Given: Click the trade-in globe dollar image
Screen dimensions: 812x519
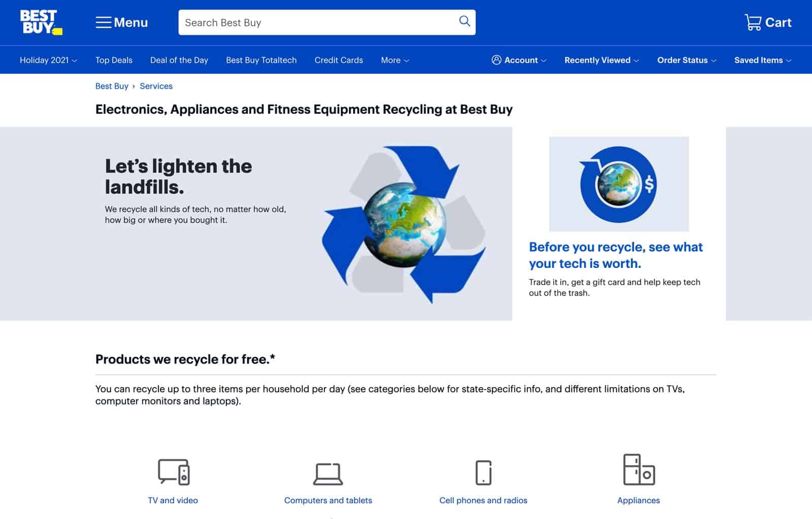Looking at the screenshot, I should (x=619, y=184).
